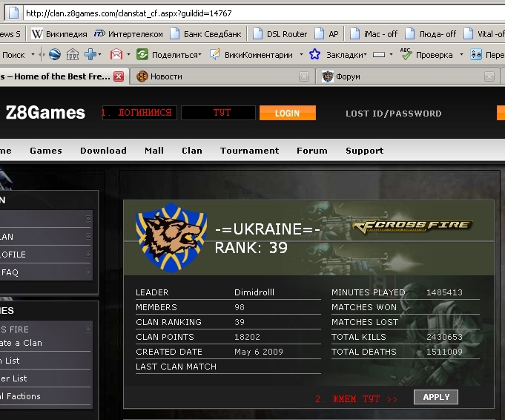Screen dimensions: 505x420
Task: Open the Tournament menu
Action: [x=250, y=151]
